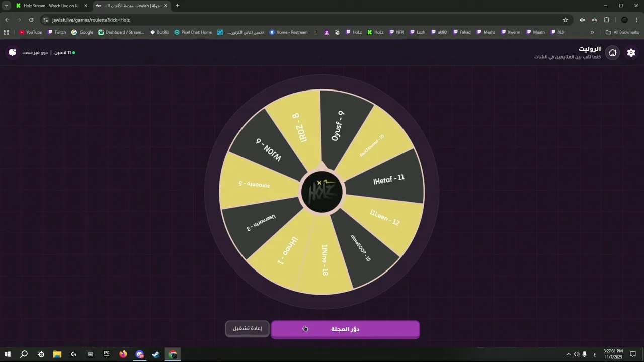Image resolution: width=644 pixels, height=362 pixels.
Task: Open a new browser tab
Action: coord(177,6)
